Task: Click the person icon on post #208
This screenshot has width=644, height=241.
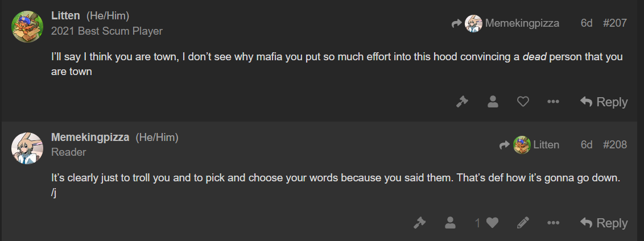Action: 450,223
